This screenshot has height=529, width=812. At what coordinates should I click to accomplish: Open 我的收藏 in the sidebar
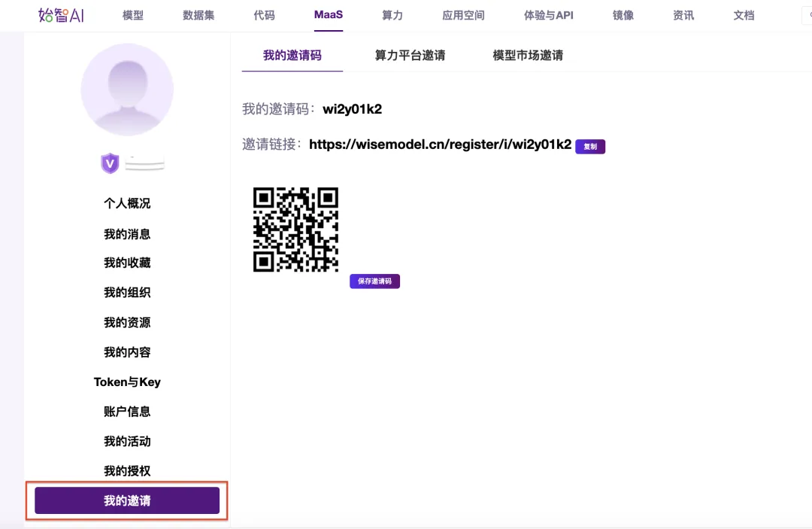coord(127,263)
